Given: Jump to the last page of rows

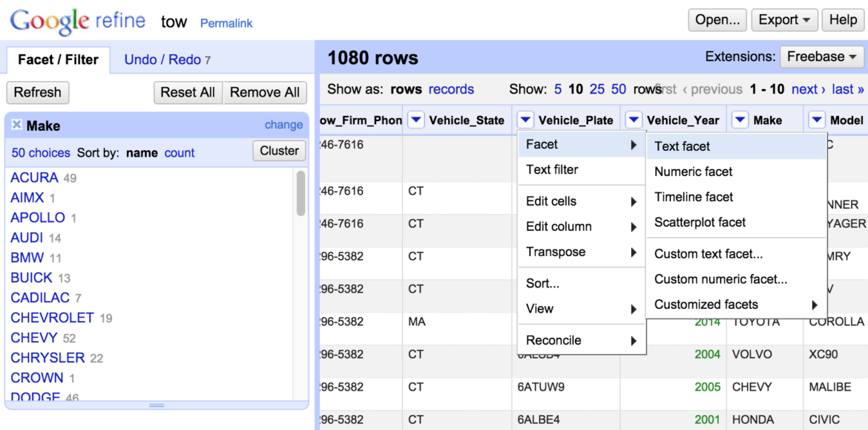Looking at the screenshot, I should pos(847,89).
